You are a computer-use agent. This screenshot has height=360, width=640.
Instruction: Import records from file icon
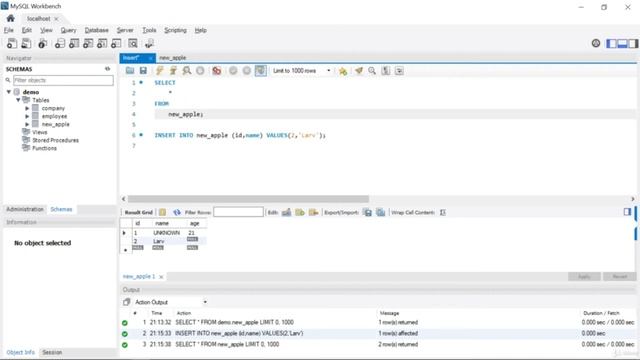tap(380, 212)
